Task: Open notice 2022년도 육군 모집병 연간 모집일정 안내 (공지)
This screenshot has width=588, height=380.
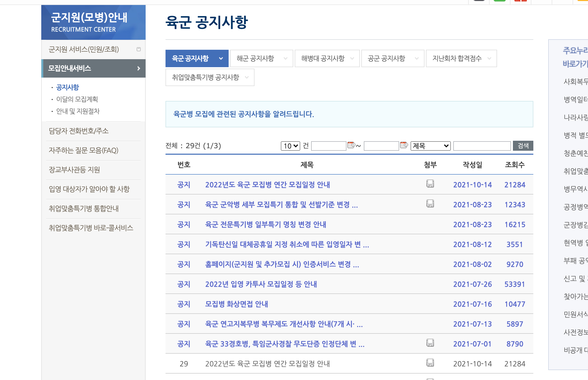Action: click(x=268, y=185)
